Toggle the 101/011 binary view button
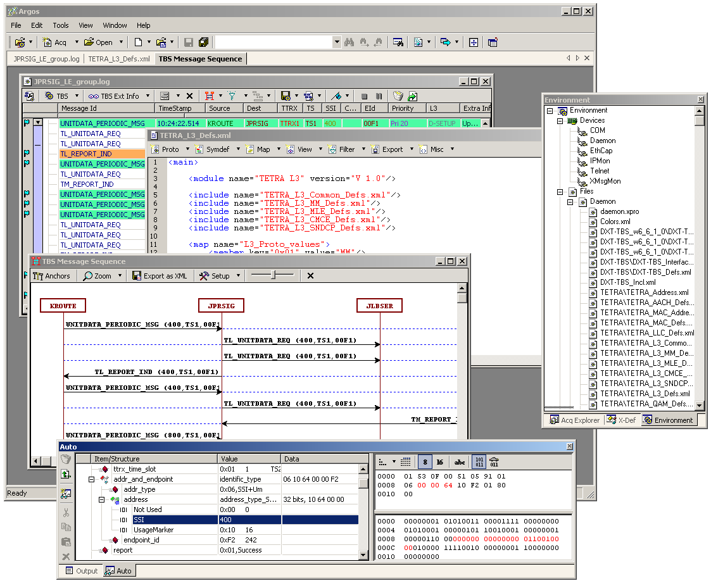711x588 pixels. [x=479, y=462]
